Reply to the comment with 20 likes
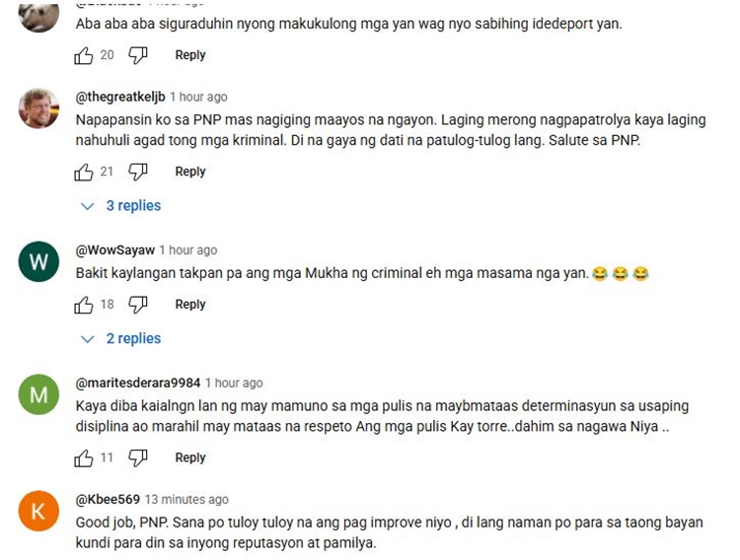 (190, 55)
